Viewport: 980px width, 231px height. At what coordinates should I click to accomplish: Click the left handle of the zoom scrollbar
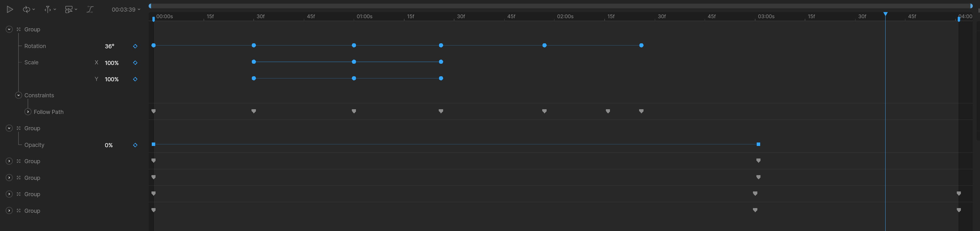pyautogui.click(x=150, y=6)
